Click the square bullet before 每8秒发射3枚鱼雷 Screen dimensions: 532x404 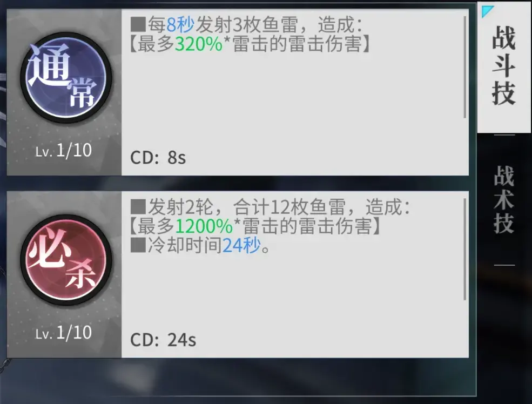click(138, 25)
